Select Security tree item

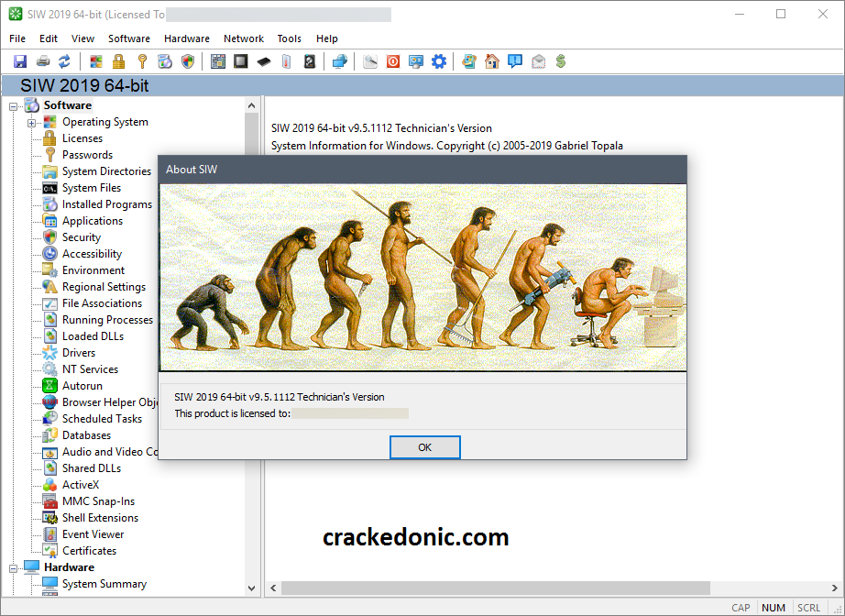(82, 237)
